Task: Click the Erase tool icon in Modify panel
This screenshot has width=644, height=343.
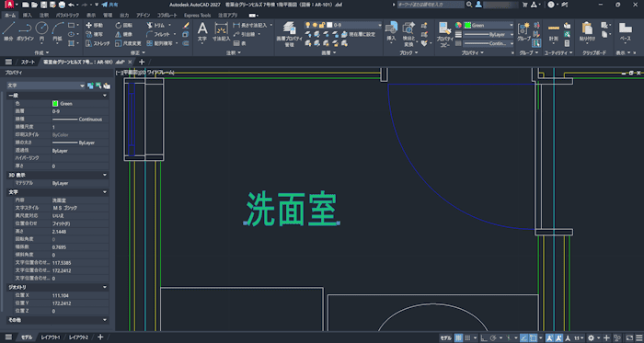Action: [x=186, y=26]
